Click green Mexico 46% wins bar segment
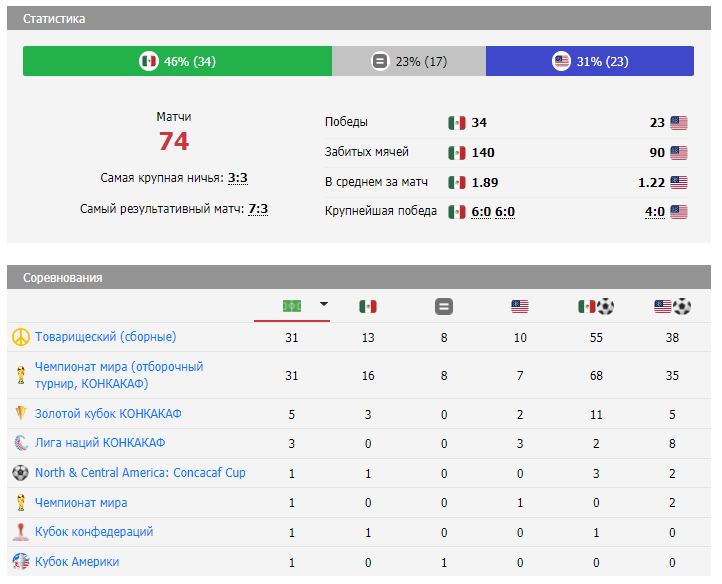 pyautogui.click(x=178, y=61)
